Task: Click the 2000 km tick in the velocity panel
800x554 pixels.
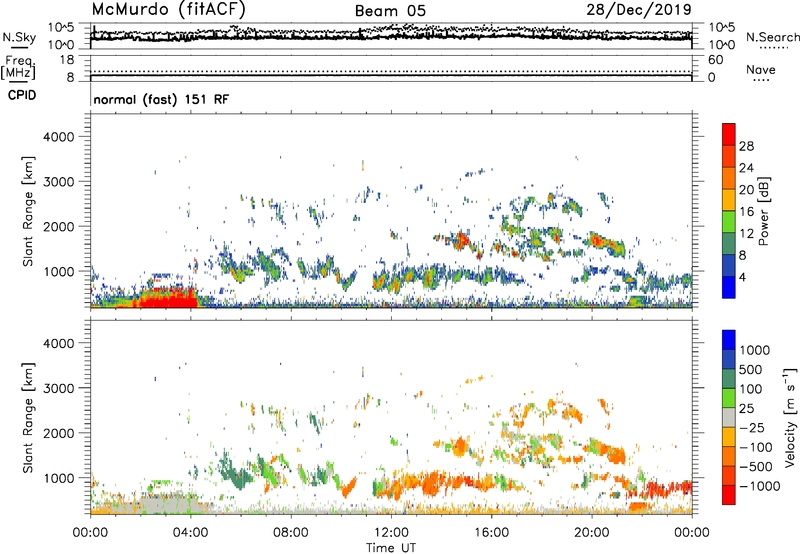Action: click(59, 433)
